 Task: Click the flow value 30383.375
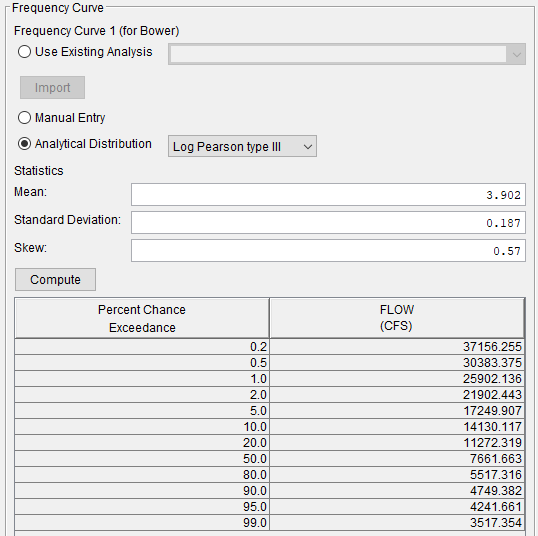pos(397,363)
